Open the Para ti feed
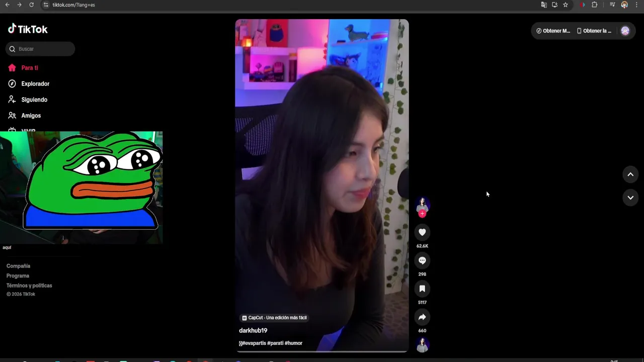The image size is (644, 362). point(29,68)
